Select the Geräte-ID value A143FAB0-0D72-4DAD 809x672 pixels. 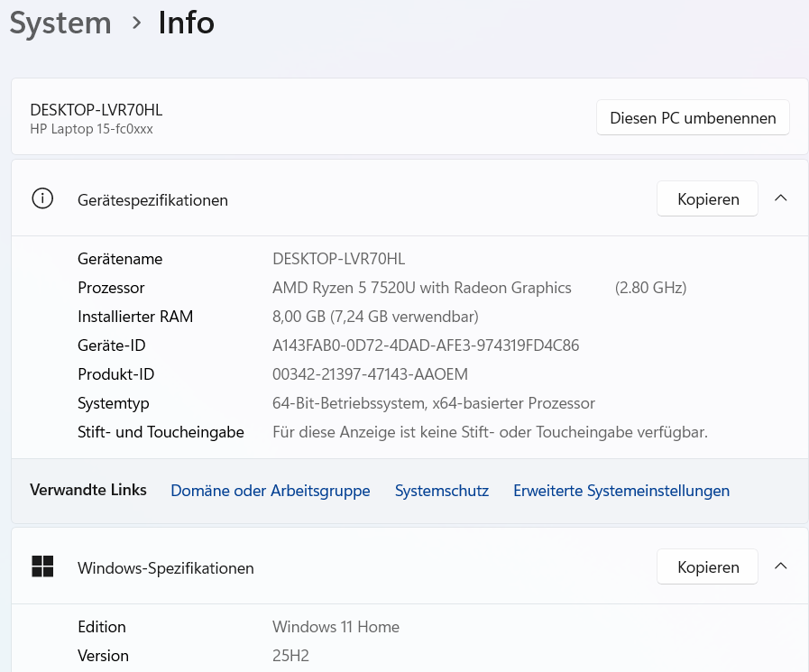[426, 345]
